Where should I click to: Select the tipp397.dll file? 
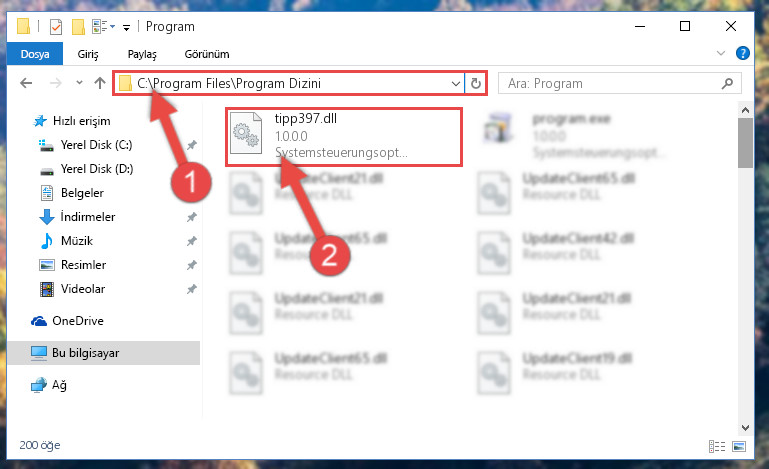tap(344, 137)
